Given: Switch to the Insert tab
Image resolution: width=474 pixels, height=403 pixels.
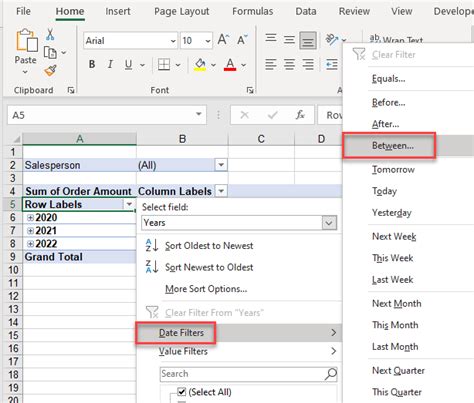Looking at the screenshot, I should (x=118, y=11).
